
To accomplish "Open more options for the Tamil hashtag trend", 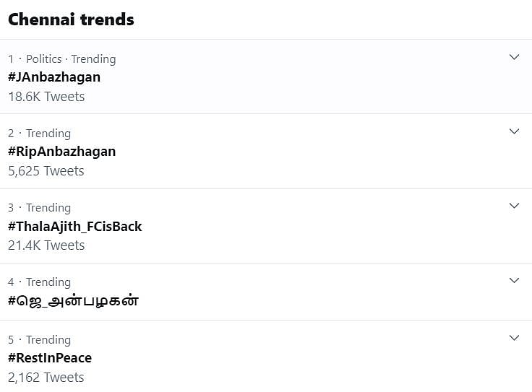I will (x=514, y=280).
